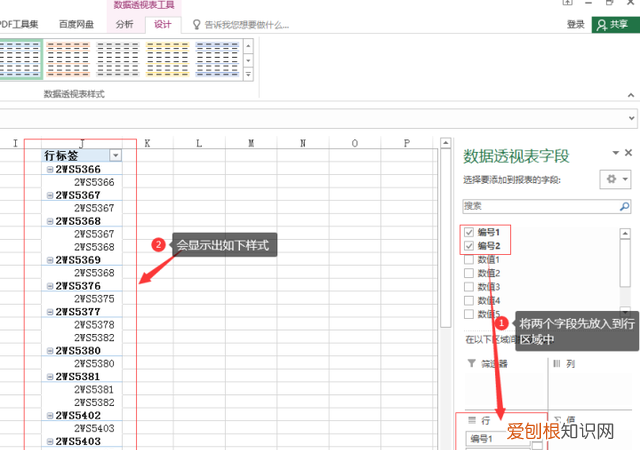Open the 行标签 filter dropdown
Screen dimensions: 640x450
(117, 156)
